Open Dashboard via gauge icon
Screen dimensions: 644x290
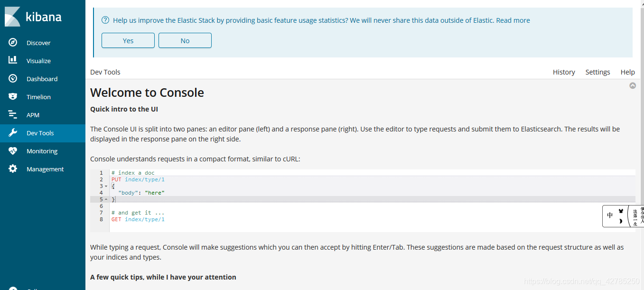13,79
